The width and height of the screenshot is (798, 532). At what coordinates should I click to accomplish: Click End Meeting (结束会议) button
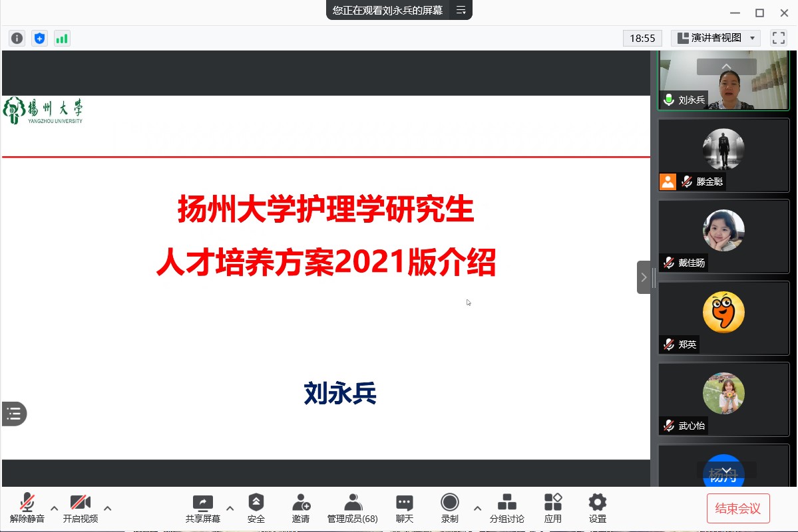[x=738, y=509]
